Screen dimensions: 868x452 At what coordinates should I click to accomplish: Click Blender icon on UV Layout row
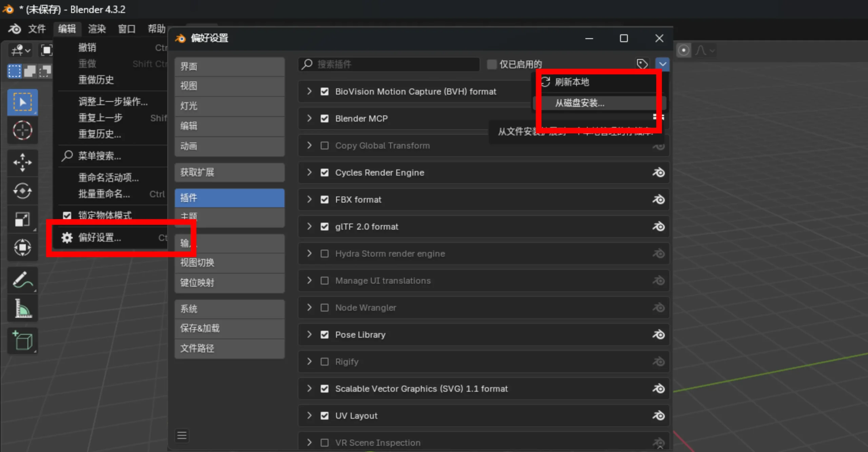click(658, 416)
